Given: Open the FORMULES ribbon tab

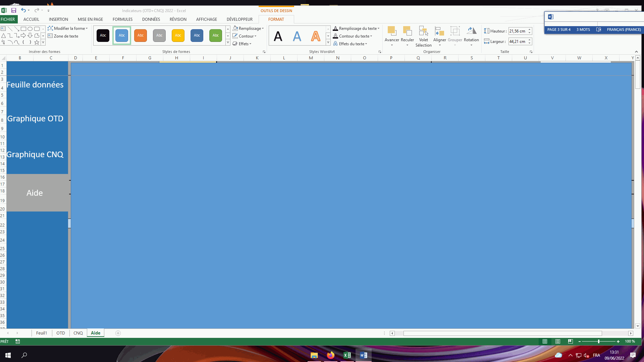Looking at the screenshot, I should pyautogui.click(x=122, y=19).
